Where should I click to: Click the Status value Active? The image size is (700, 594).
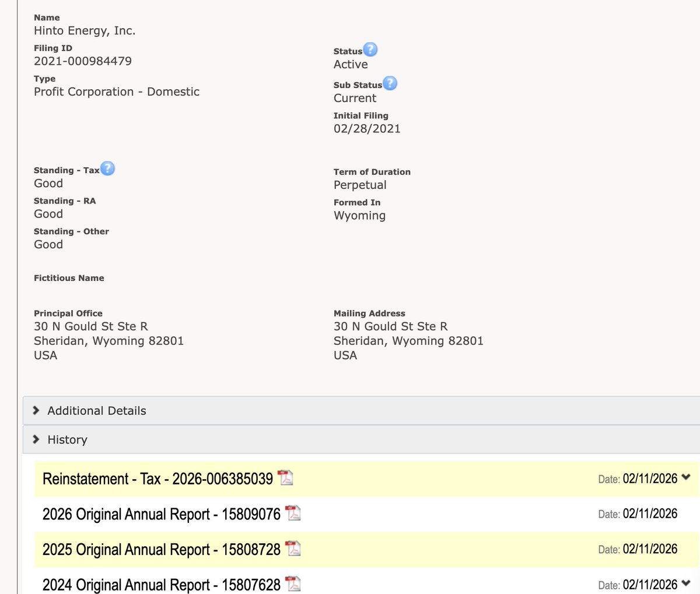pos(351,64)
